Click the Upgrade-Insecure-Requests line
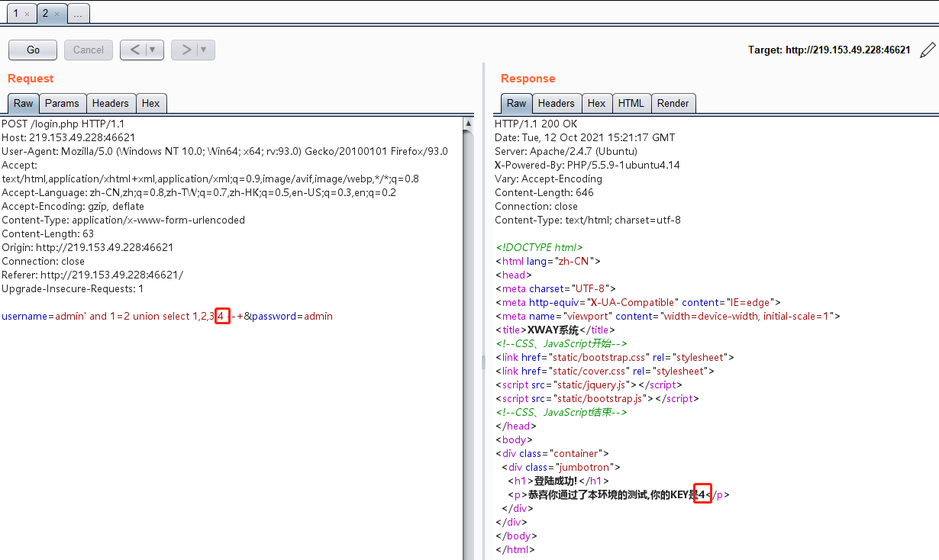The image size is (939, 560). tap(73, 288)
